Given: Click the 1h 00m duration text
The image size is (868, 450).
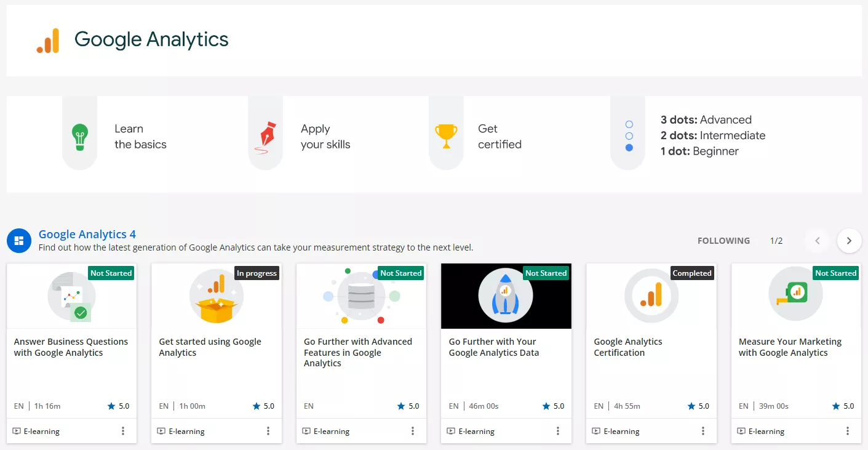Looking at the screenshot, I should coord(193,406).
